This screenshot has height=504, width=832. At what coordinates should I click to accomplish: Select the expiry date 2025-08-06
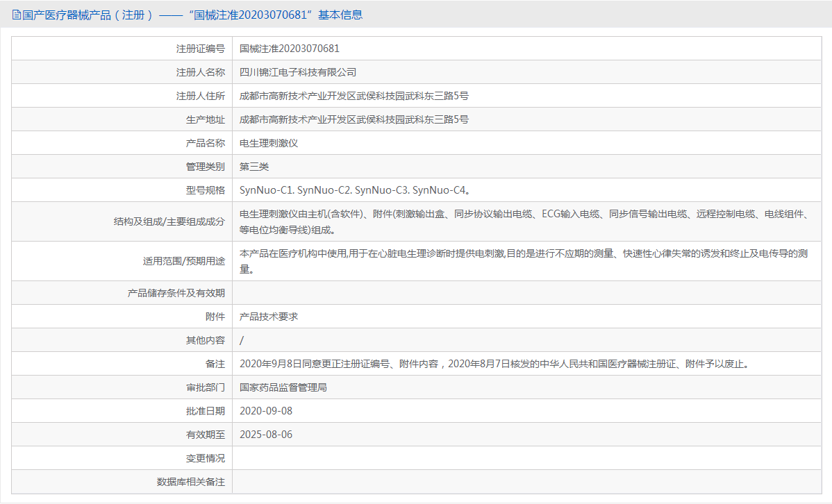[x=266, y=435]
